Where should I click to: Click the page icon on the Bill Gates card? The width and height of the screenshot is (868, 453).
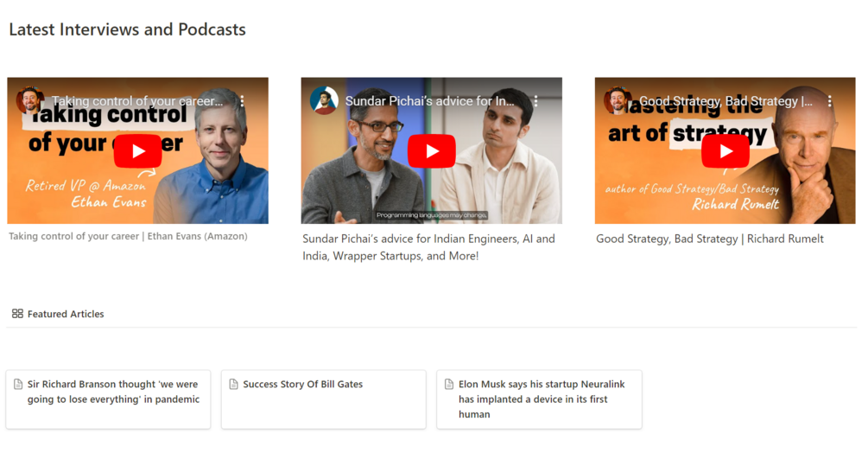[x=233, y=384]
